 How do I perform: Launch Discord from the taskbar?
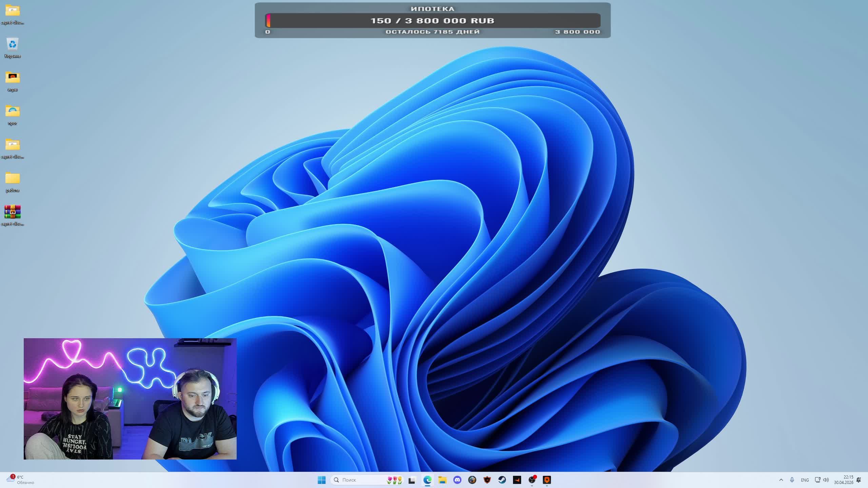(x=457, y=480)
